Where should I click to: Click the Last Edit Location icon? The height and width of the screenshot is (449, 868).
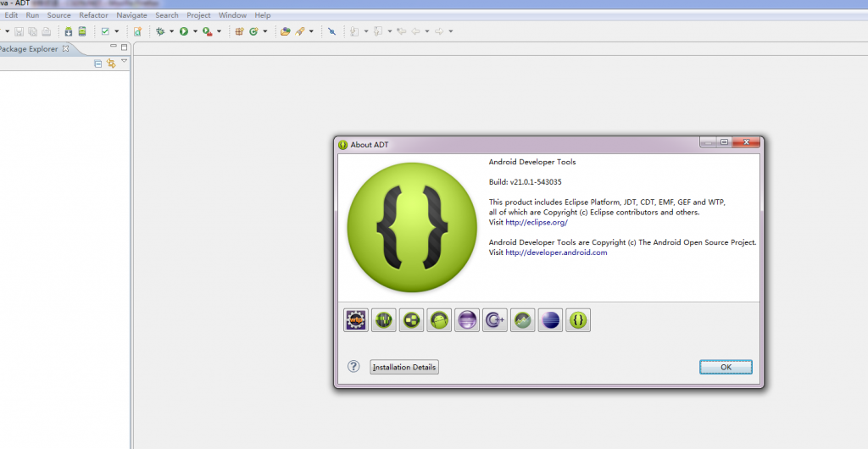tap(401, 31)
